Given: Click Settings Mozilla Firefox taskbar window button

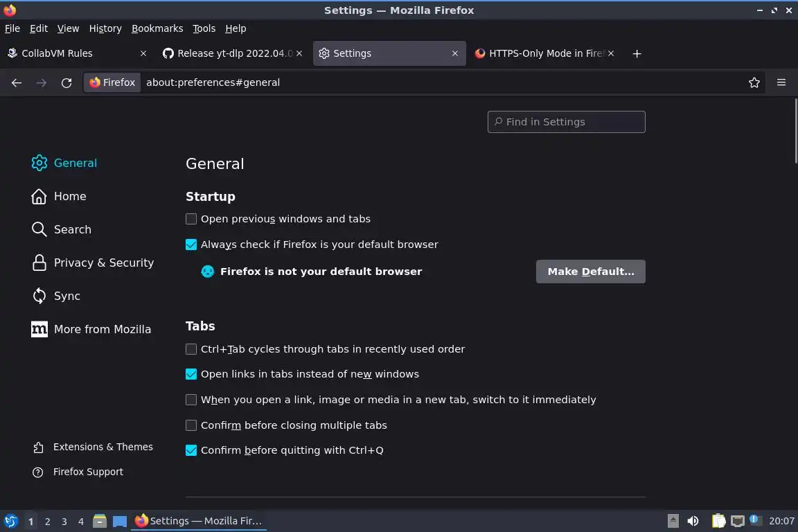Looking at the screenshot, I should tap(199, 521).
